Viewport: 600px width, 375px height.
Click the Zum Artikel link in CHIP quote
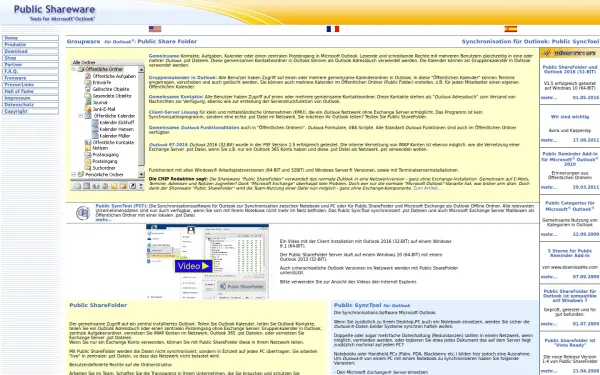[x=428, y=188]
